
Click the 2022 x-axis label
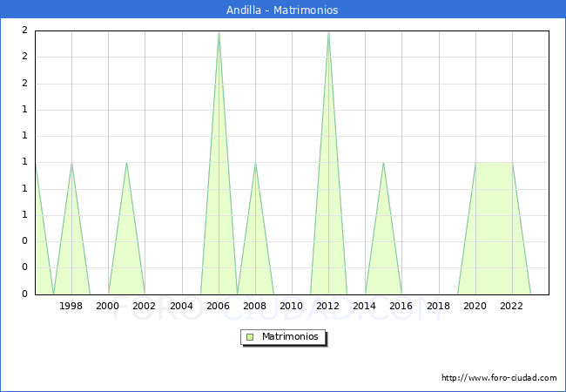click(511, 306)
